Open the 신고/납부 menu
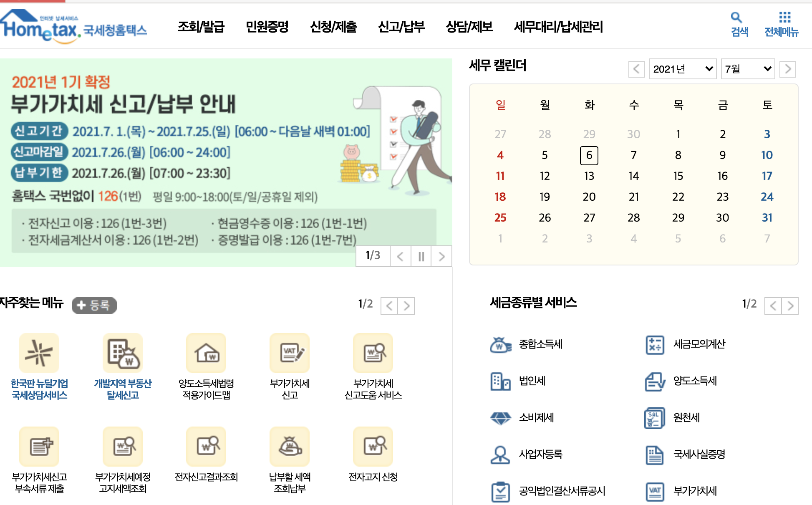The image size is (812, 505). pos(401,27)
